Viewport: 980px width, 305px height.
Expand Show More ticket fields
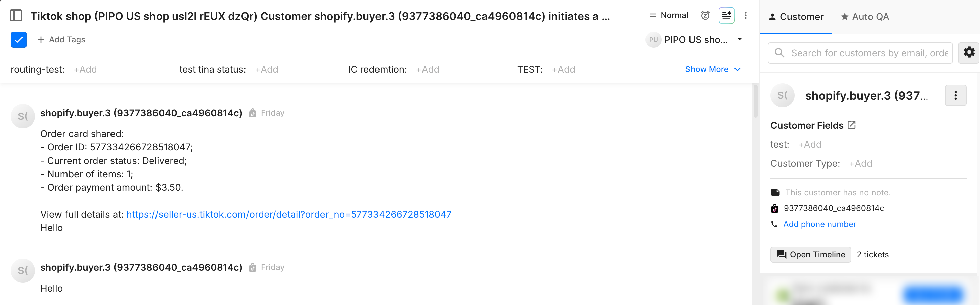click(x=712, y=69)
